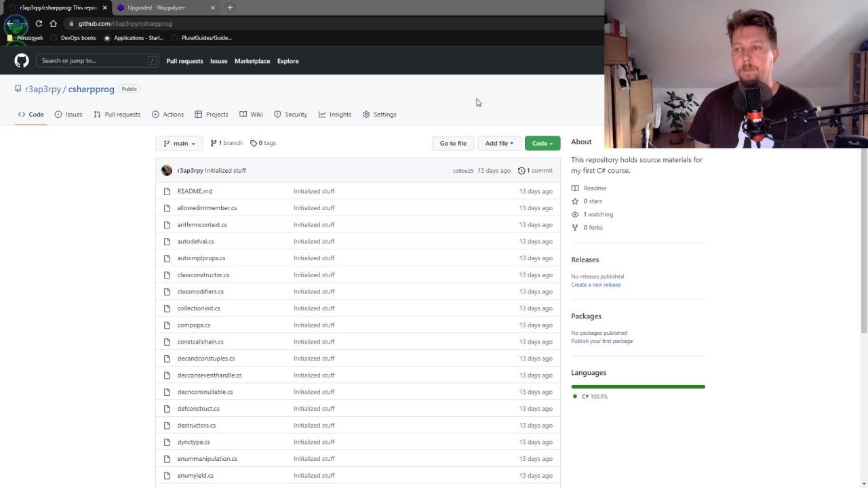Open the Add file dropdown

[x=498, y=143]
